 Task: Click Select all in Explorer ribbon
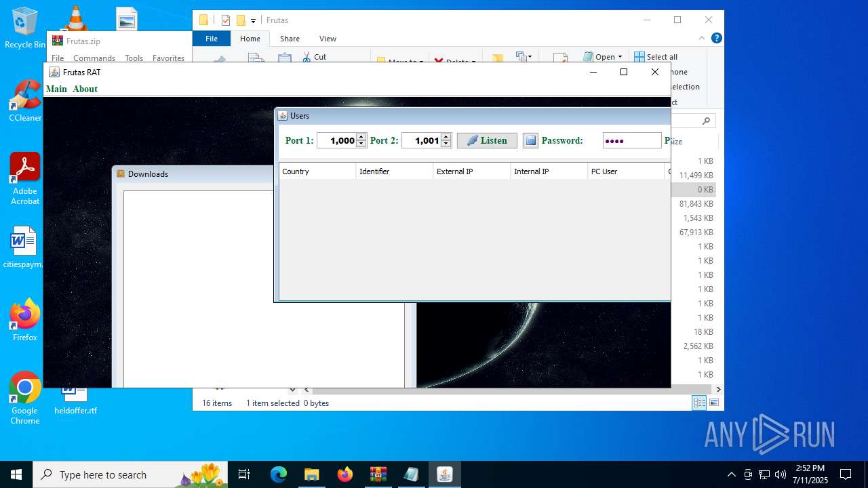point(656,57)
